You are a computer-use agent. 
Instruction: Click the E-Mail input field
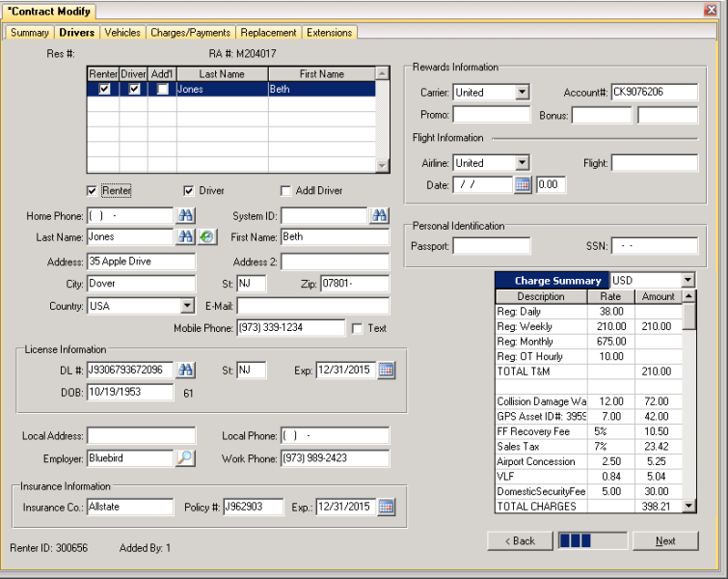313,306
